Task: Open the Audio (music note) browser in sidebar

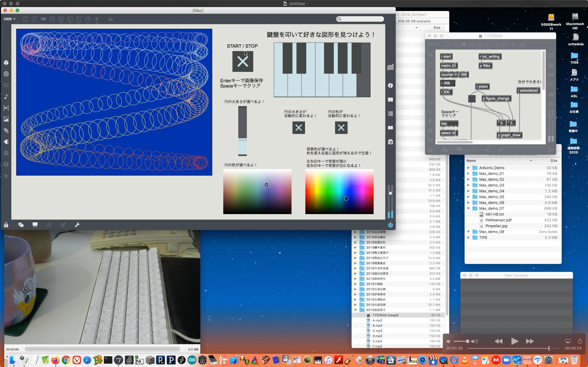Action: (6, 97)
